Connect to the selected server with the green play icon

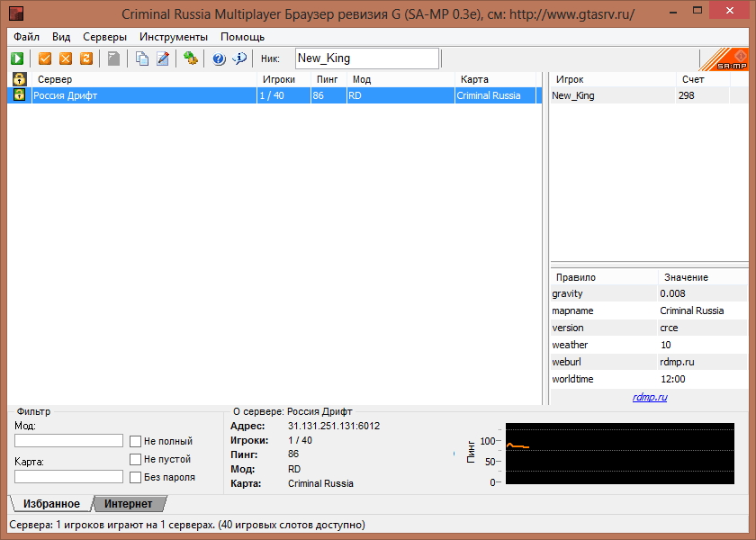pos(17,58)
